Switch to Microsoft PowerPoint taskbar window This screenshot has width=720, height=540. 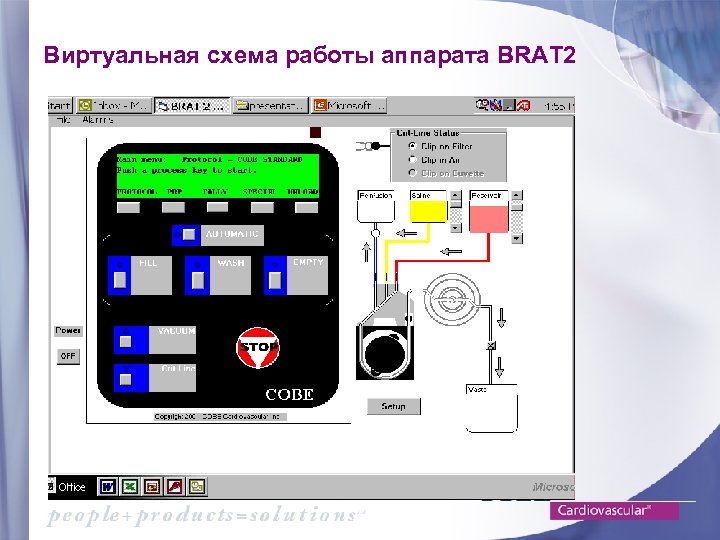(349, 106)
